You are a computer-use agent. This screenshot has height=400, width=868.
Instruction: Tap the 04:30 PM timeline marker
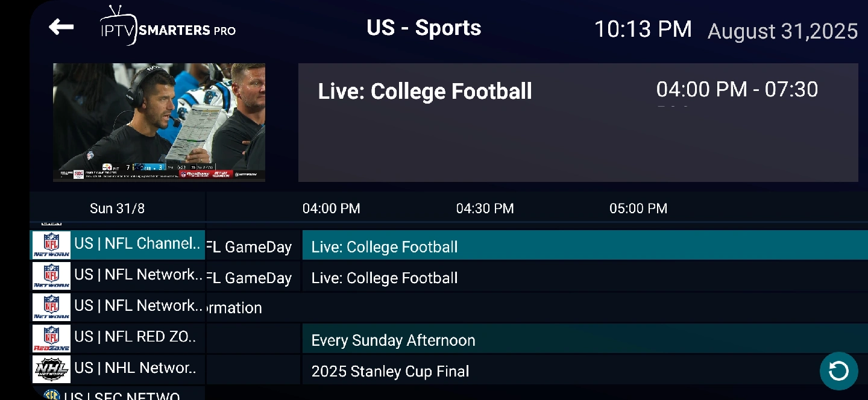click(x=485, y=208)
